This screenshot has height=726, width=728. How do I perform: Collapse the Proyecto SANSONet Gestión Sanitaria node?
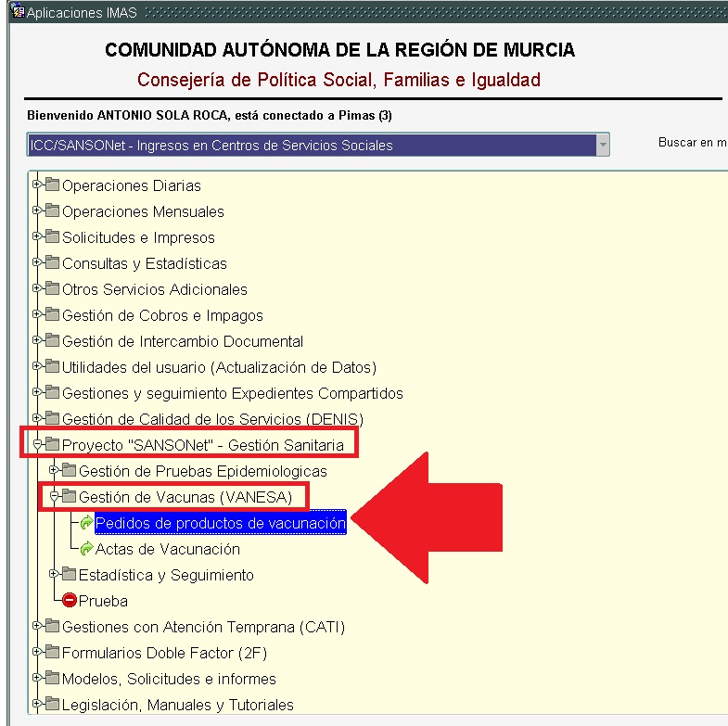click(37, 445)
